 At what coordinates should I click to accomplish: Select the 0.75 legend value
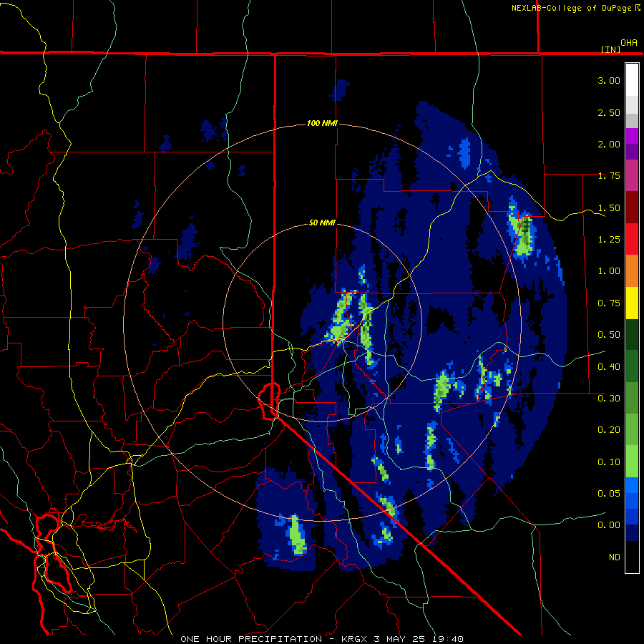(x=609, y=303)
